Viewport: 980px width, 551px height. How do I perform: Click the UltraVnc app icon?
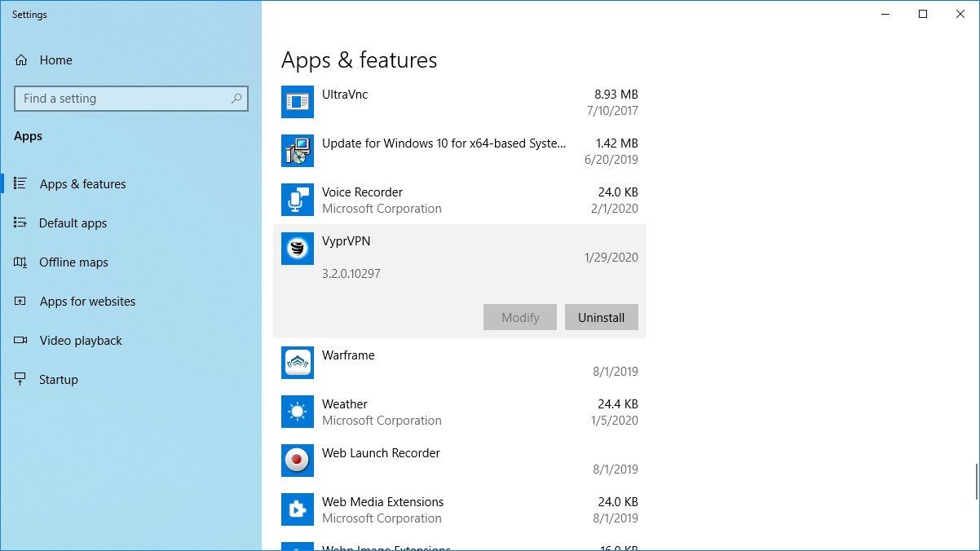coord(298,102)
